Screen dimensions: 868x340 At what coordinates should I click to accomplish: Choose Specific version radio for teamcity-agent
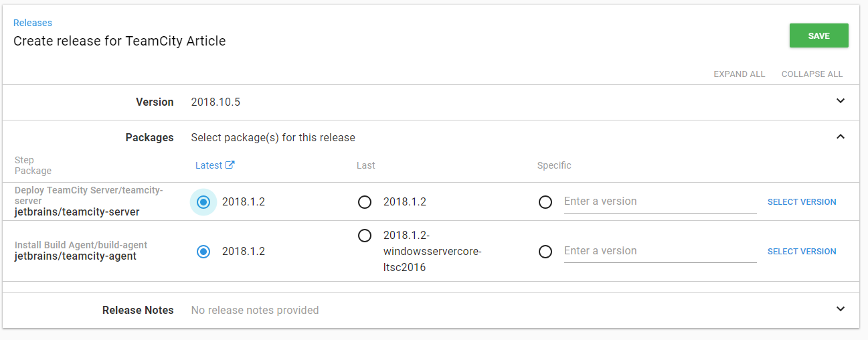pyautogui.click(x=545, y=252)
